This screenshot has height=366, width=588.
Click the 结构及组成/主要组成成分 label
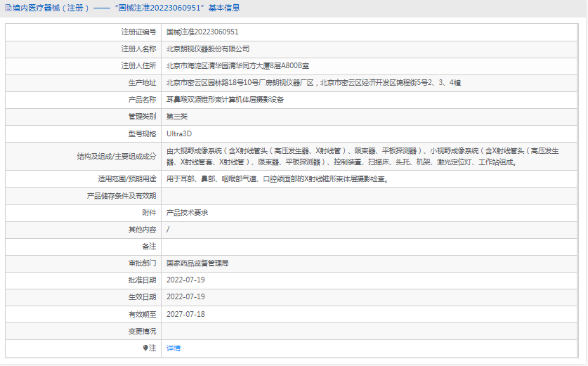point(117,157)
